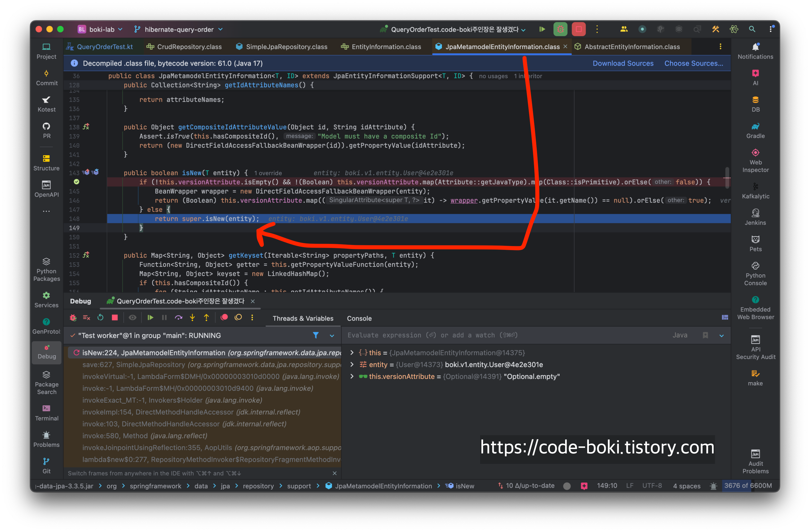The width and height of the screenshot is (810, 532).
Task: Expand the 'entity' variable node
Action: [x=352, y=365]
